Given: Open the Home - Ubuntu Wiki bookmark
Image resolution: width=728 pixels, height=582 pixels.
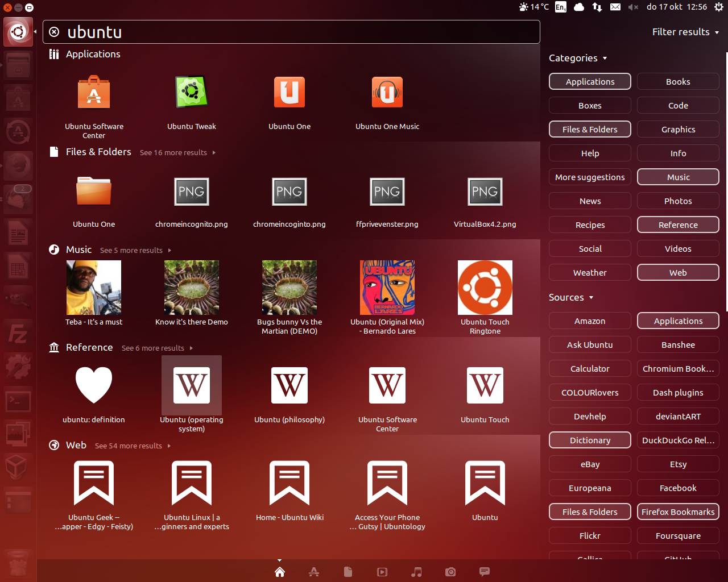Looking at the screenshot, I should [289, 484].
